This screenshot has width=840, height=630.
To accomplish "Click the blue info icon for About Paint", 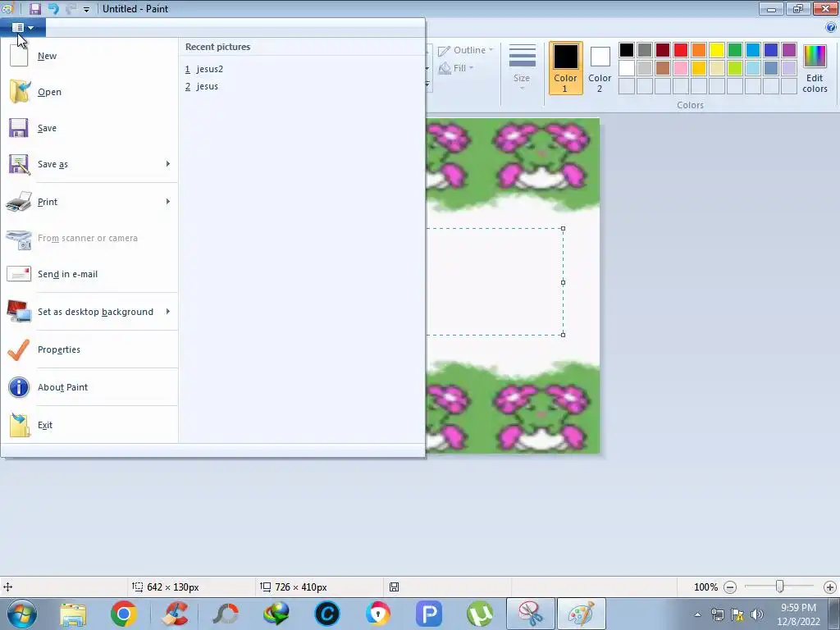I will click(x=19, y=387).
